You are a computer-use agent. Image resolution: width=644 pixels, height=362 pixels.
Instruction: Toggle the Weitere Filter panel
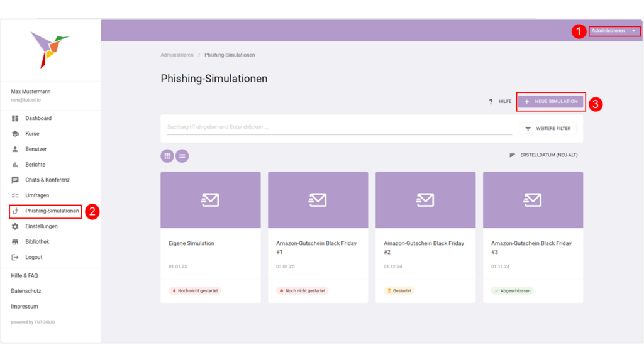[x=548, y=128]
